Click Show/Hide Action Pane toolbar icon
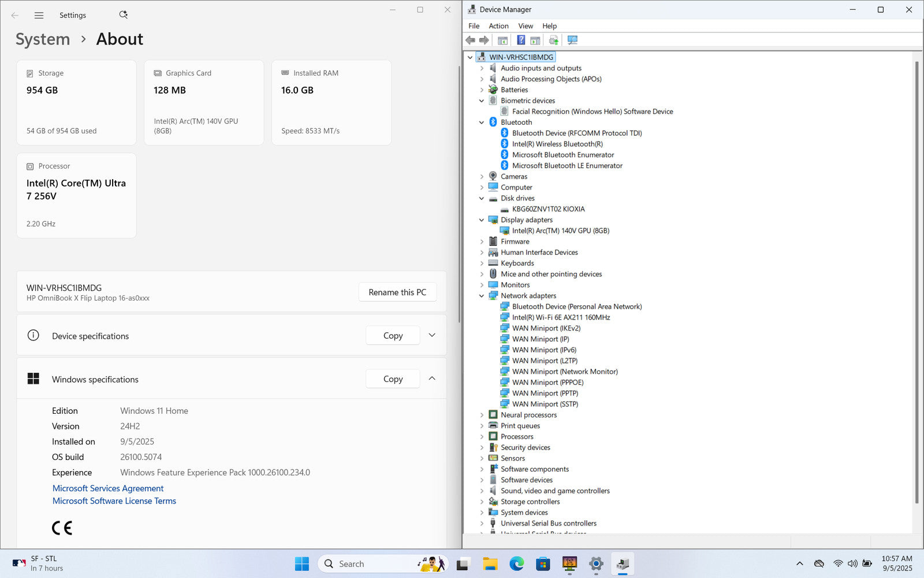This screenshot has height=578, width=924. click(535, 40)
